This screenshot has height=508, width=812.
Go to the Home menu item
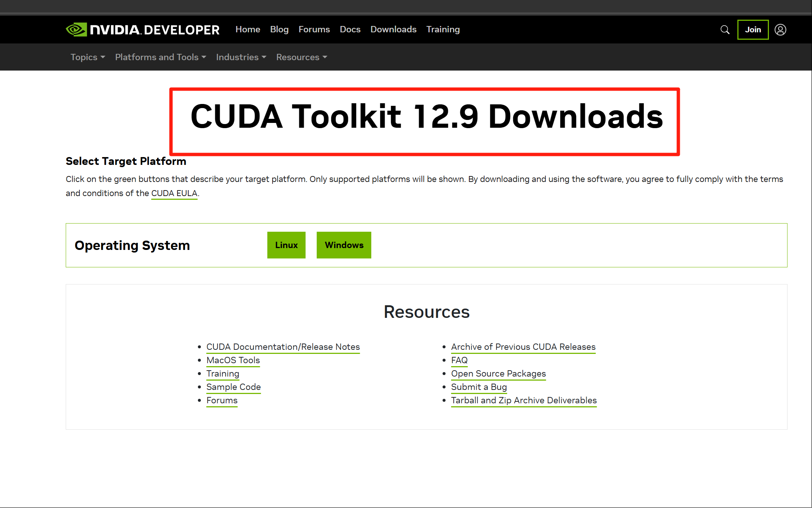tap(248, 29)
